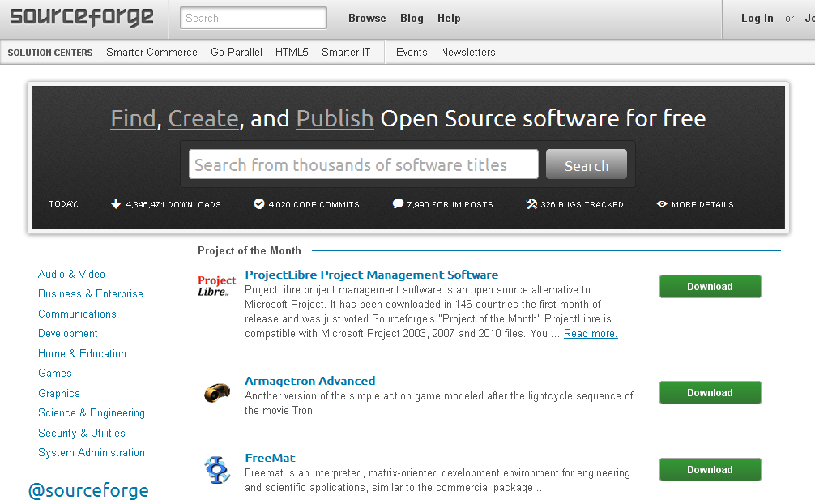Image resolution: width=815 pixels, height=504 pixels.
Task: Click the downloads arrow icon in stats bar
Action: click(116, 204)
